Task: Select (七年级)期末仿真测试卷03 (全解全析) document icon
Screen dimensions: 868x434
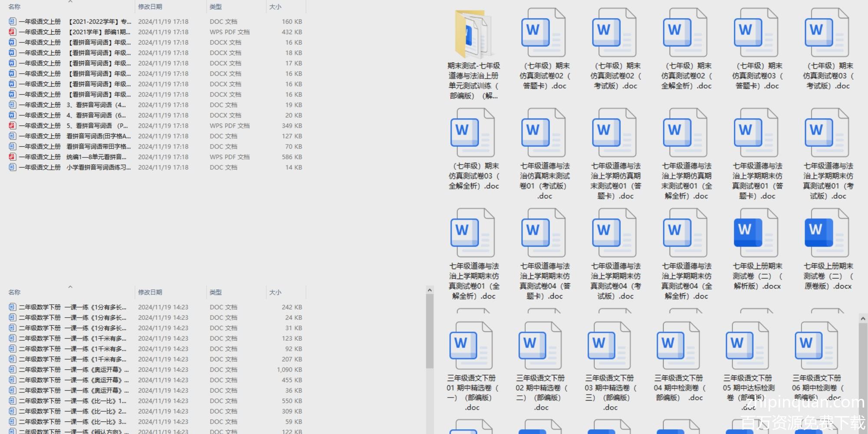Action: (x=473, y=132)
